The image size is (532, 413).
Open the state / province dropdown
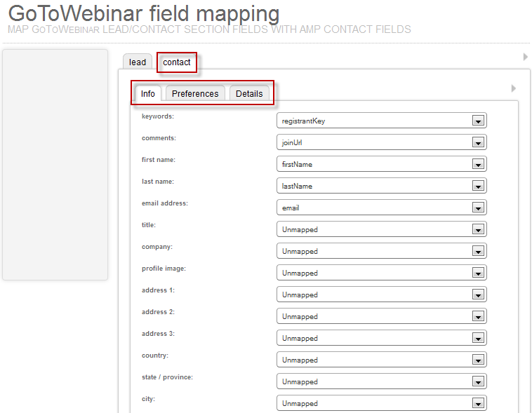381,381
